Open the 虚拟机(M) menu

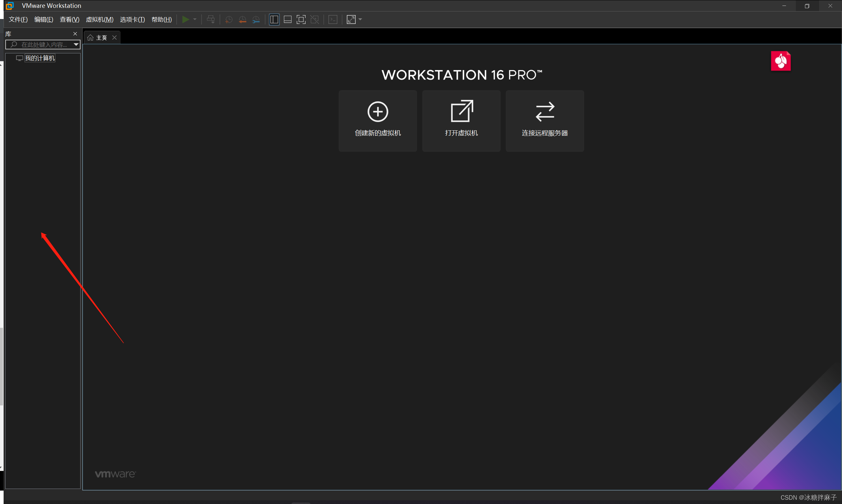tap(100, 19)
